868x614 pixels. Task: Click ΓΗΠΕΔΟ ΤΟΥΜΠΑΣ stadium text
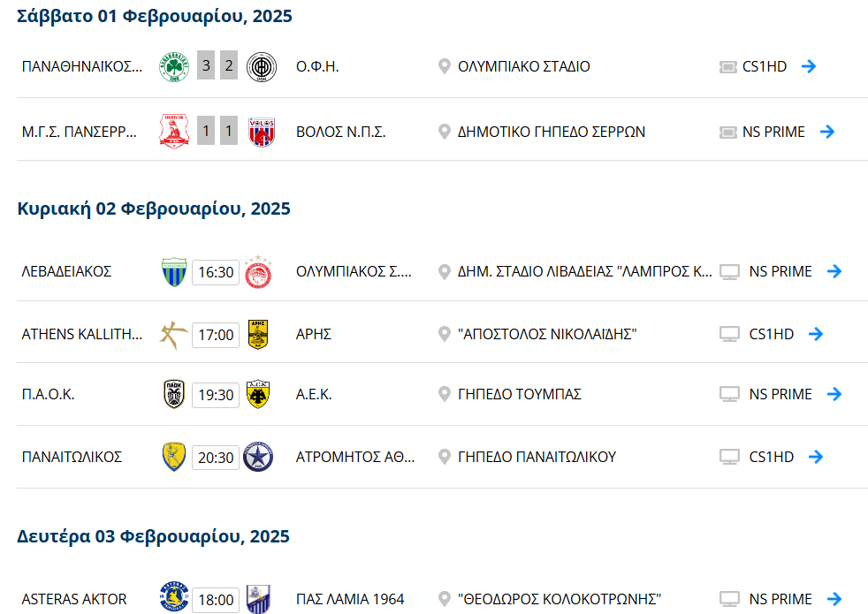[519, 394]
